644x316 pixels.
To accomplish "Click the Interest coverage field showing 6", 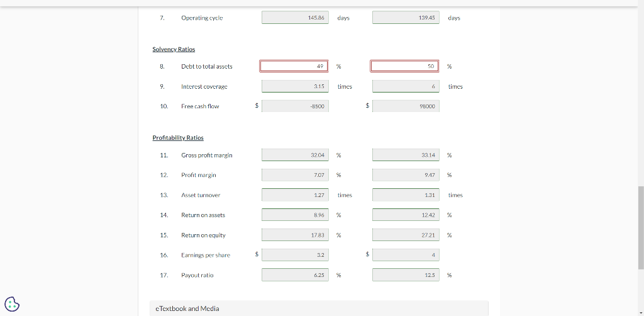I will [x=406, y=86].
